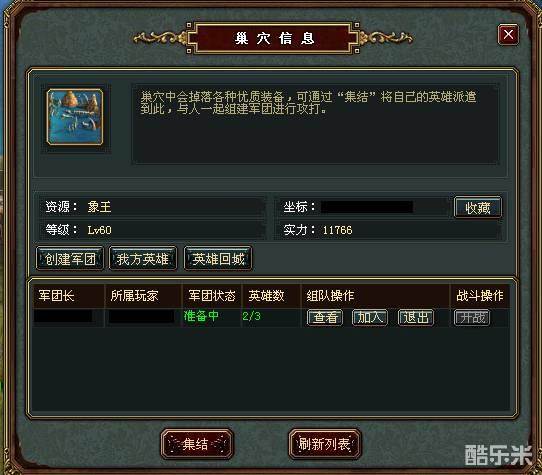Select the legion row showing 准备中
The image size is (542, 475).
(x=271, y=317)
